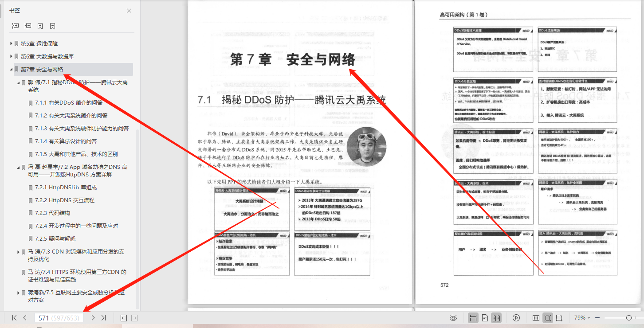Open 马涛/7.3 CDN 对流媒体 bookmark

tap(76, 255)
